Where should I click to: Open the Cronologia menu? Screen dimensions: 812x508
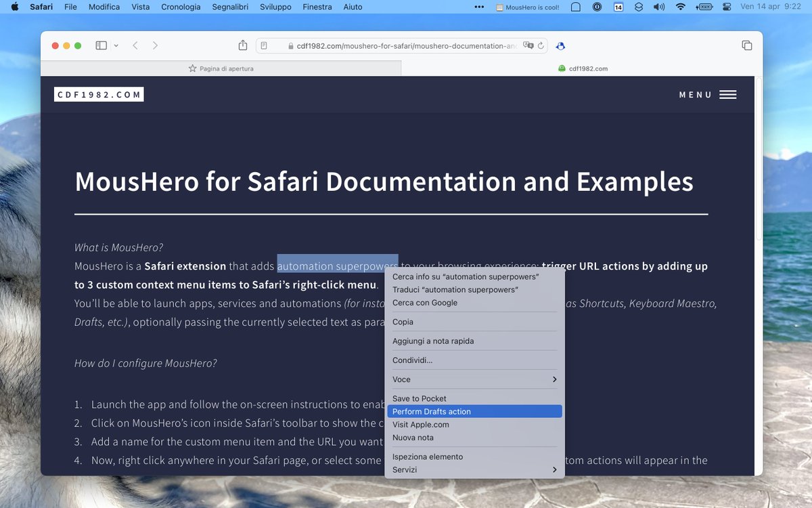181,7
